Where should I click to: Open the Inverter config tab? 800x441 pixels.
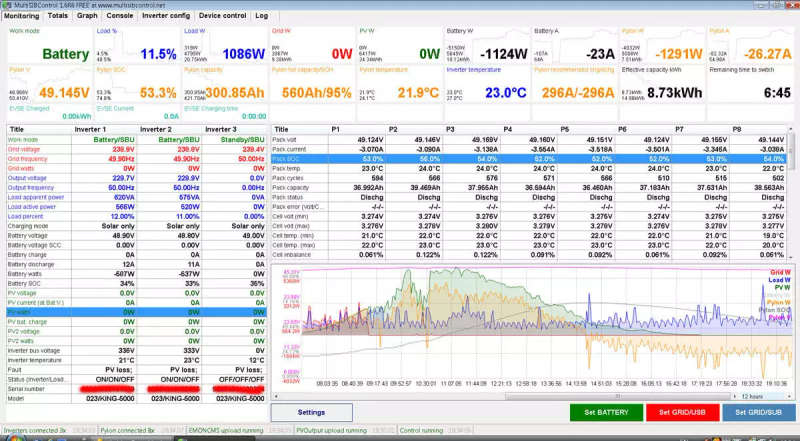point(166,16)
